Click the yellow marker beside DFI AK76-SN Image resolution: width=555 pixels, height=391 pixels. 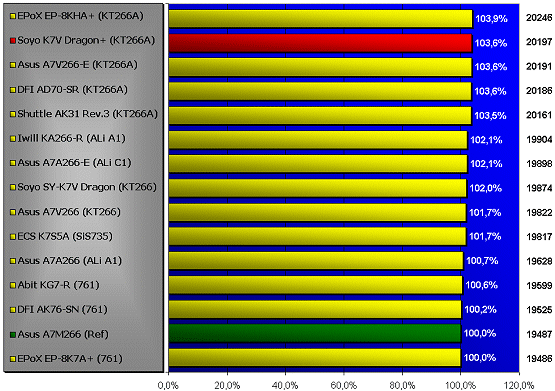coord(13,310)
